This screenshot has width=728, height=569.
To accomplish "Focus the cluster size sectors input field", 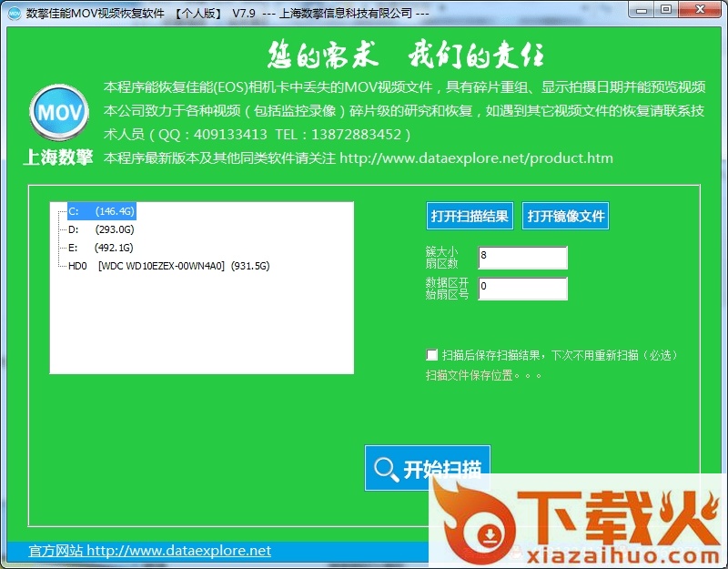I will pyautogui.click(x=522, y=258).
